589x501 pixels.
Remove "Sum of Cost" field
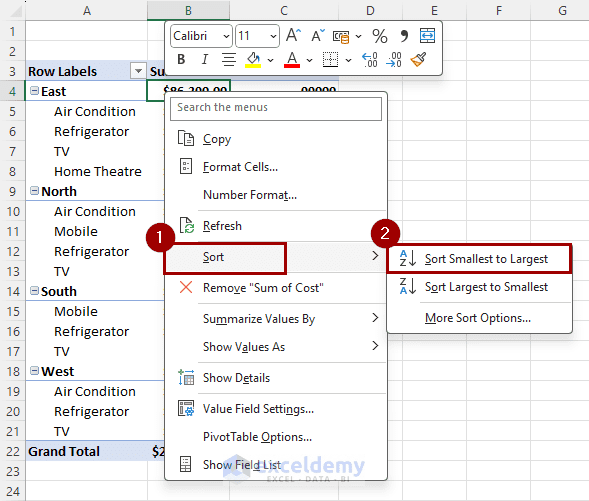pos(276,288)
